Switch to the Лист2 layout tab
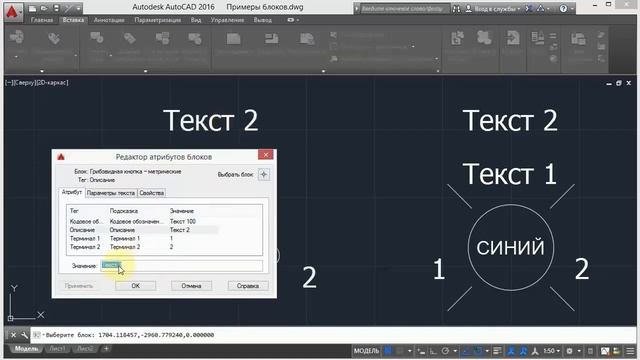The image size is (640, 360). click(x=85, y=349)
